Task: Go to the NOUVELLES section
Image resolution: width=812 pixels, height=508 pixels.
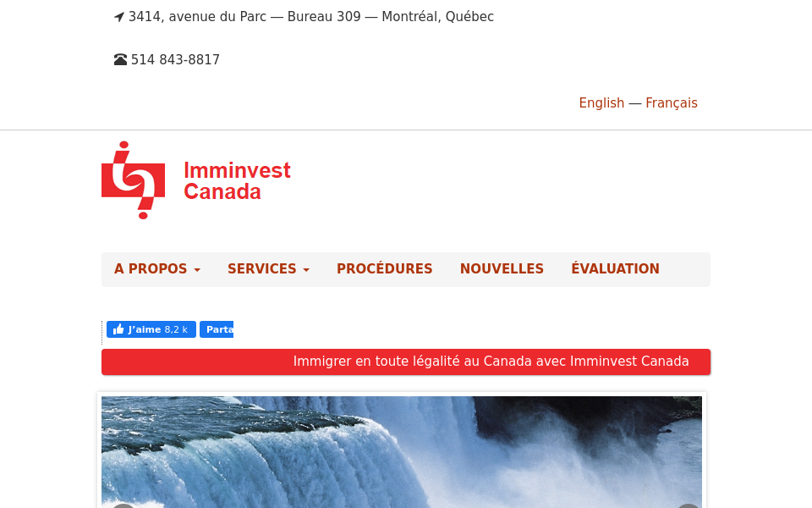Action: click(x=502, y=269)
